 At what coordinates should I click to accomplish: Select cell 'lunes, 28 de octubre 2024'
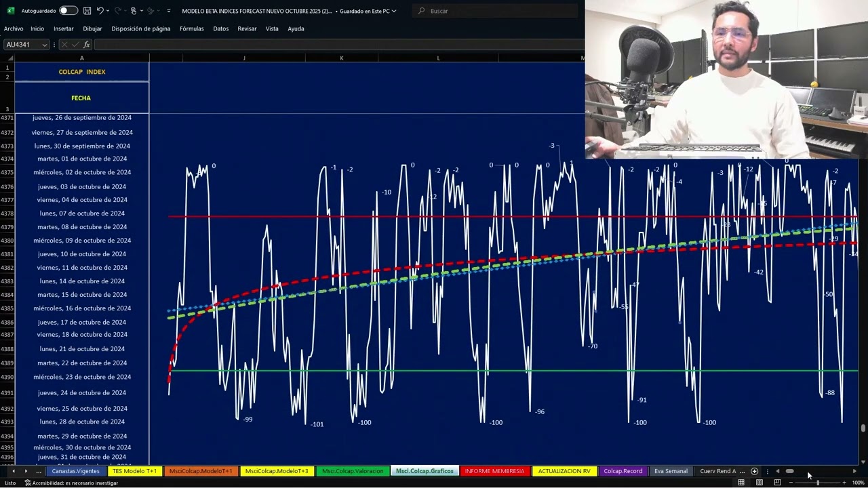[82, 422]
